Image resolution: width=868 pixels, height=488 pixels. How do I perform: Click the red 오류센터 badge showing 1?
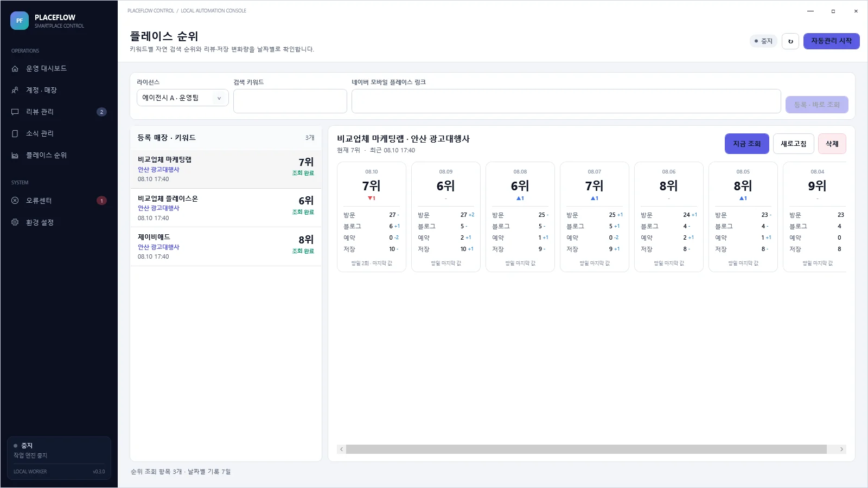coord(101,201)
